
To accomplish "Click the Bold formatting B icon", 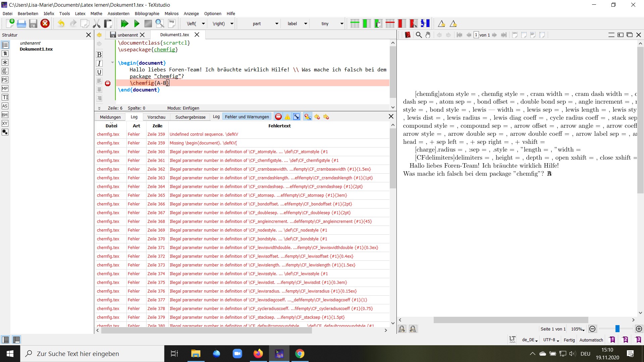I will pyautogui.click(x=99, y=55).
